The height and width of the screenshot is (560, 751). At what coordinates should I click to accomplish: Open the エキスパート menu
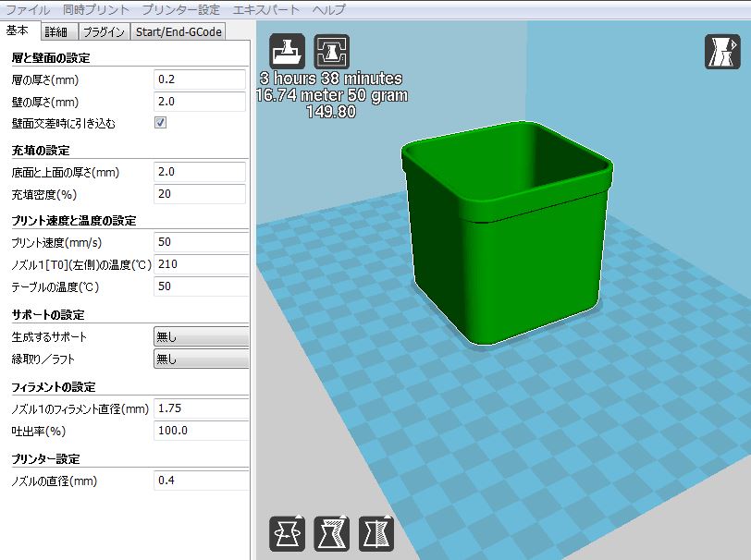coord(266,9)
